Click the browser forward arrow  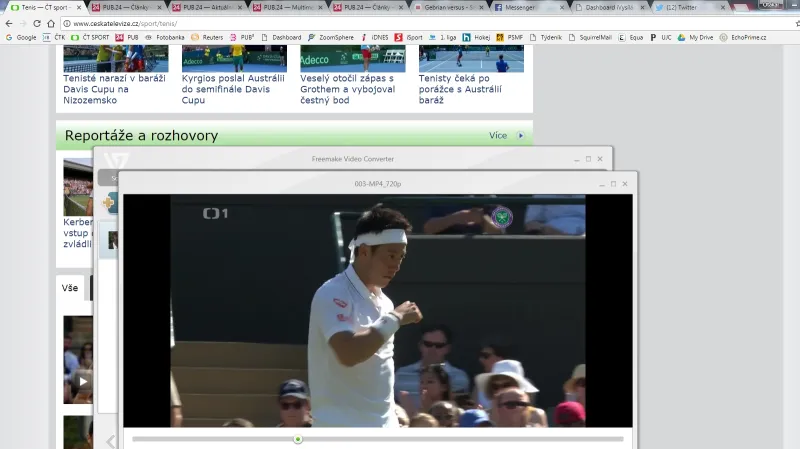pyautogui.click(x=23, y=23)
